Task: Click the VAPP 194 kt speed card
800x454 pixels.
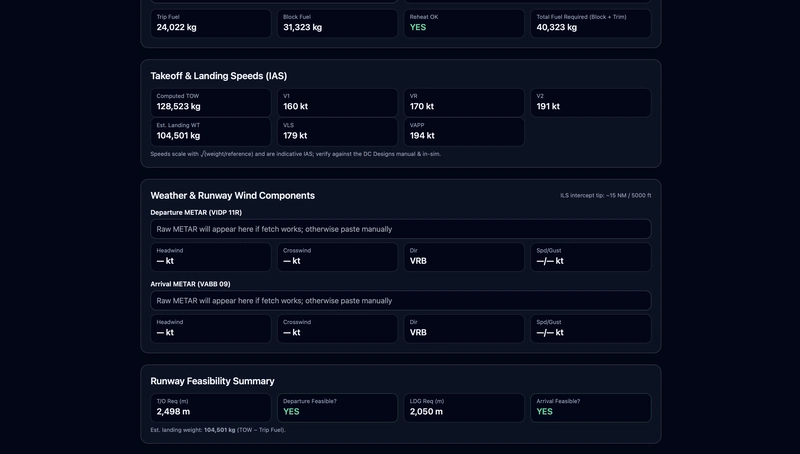Action: (x=464, y=131)
